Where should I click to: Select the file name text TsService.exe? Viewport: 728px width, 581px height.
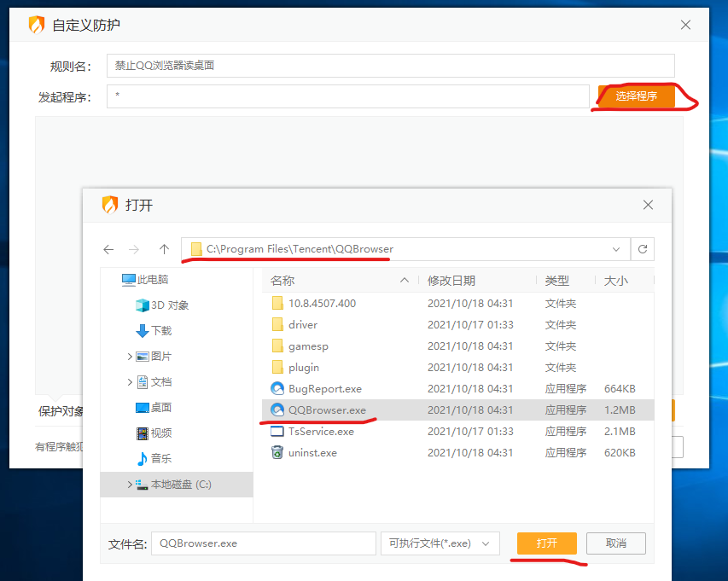tap(321, 432)
